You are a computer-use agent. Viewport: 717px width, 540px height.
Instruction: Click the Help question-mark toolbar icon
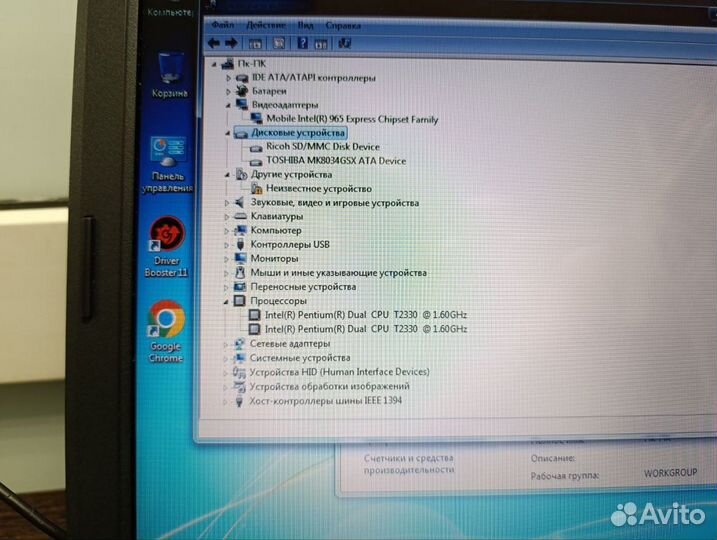[x=302, y=43]
